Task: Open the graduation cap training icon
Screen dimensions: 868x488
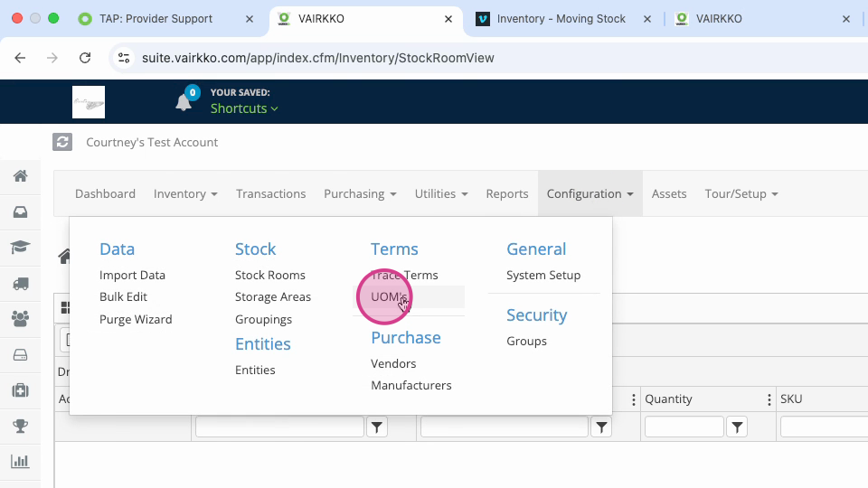Action: click(x=21, y=248)
